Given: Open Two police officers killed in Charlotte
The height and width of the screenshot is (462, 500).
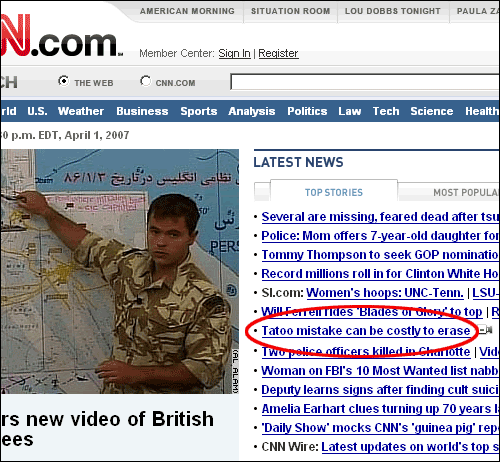Looking at the screenshot, I should coord(366,352).
